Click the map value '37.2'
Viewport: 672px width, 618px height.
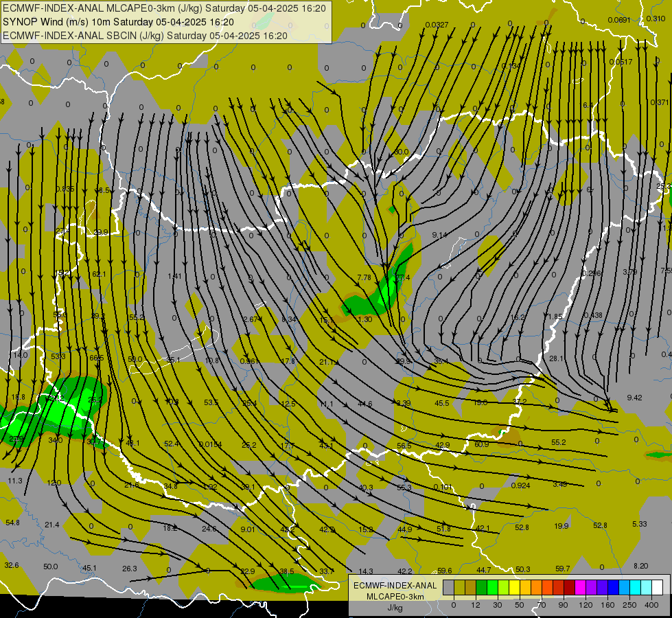pos(520,402)
